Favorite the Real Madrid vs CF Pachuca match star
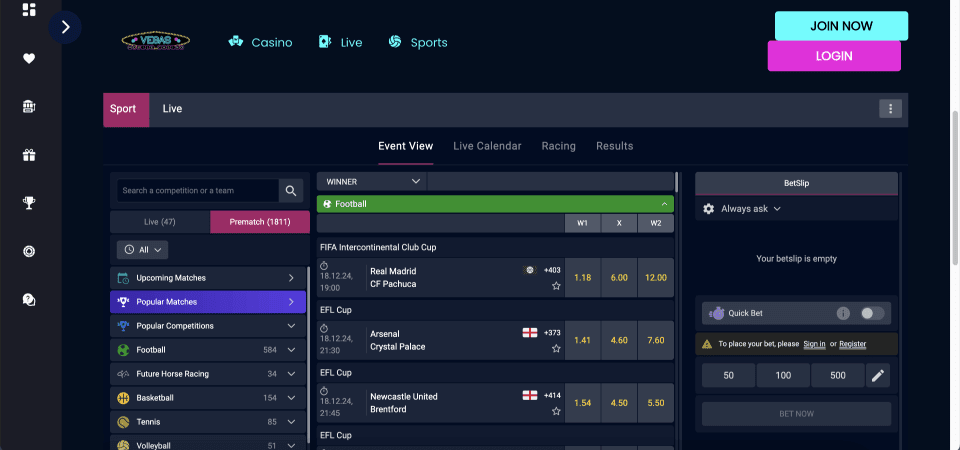960x450 pixels. [556, 286]
